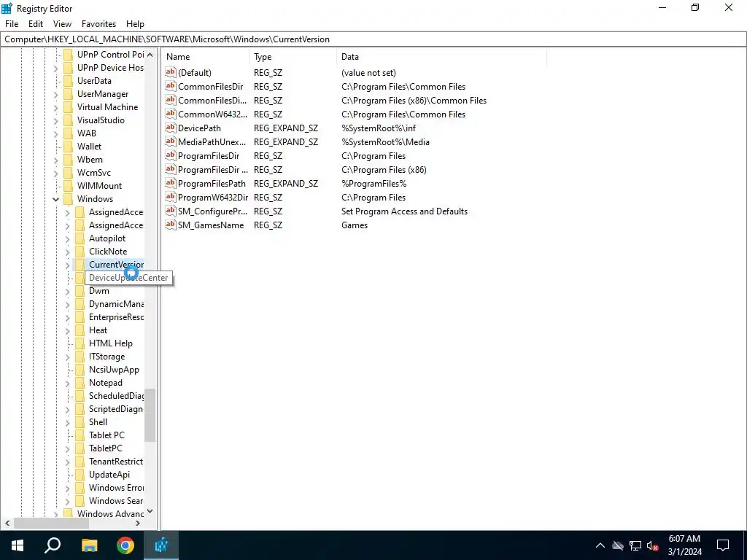
Task: Click the string icon beside (Default) value
Action: tap(171, 72)
